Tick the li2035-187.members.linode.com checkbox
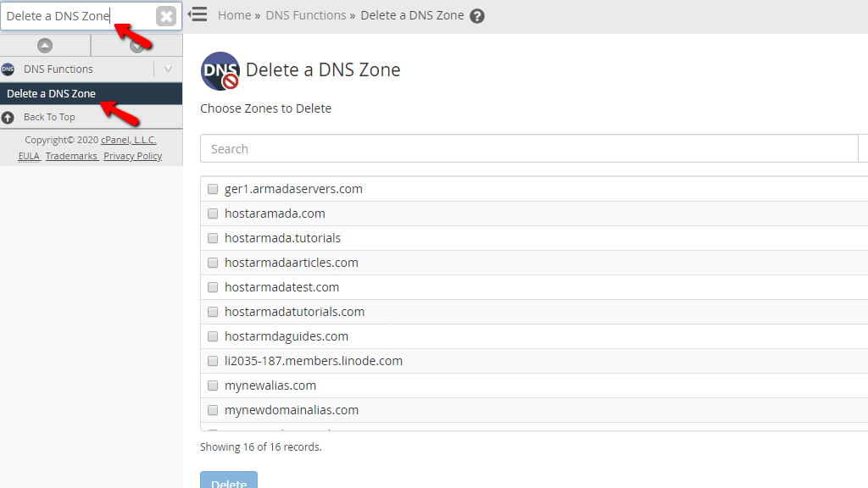Image resolution: width=868 pixels, height=488 pixels. coord(213,361)
